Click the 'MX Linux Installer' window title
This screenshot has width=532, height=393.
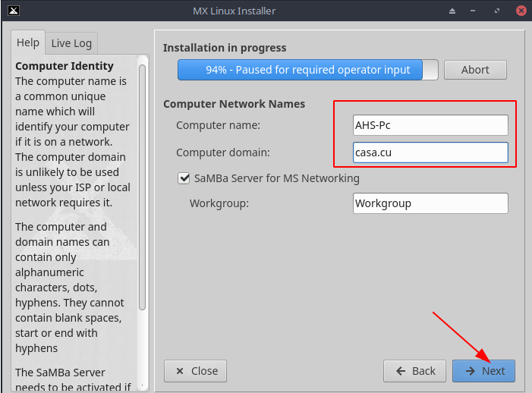pos(234,11)
